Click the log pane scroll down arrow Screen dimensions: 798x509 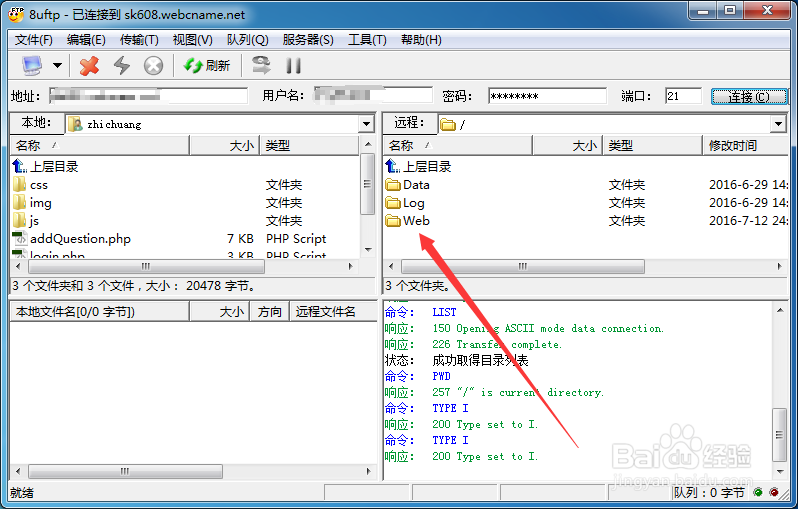[x=780, y=471]
